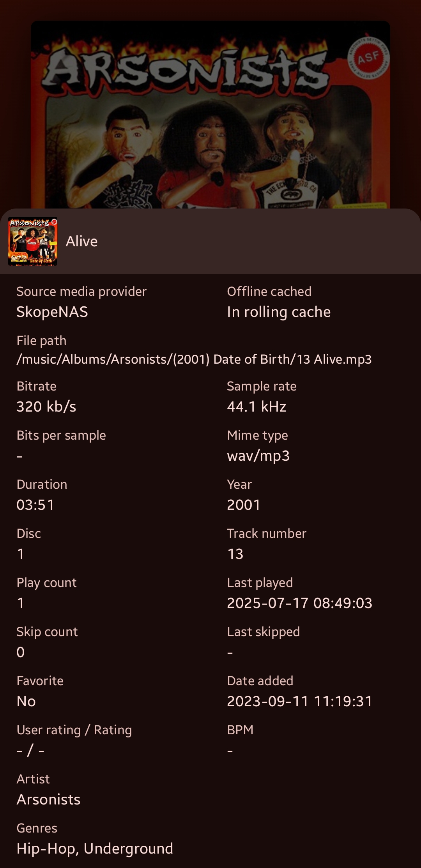Tap the 03:51 duration value
The height and width of the screenshot is (868, 421).
coord(35,505)
